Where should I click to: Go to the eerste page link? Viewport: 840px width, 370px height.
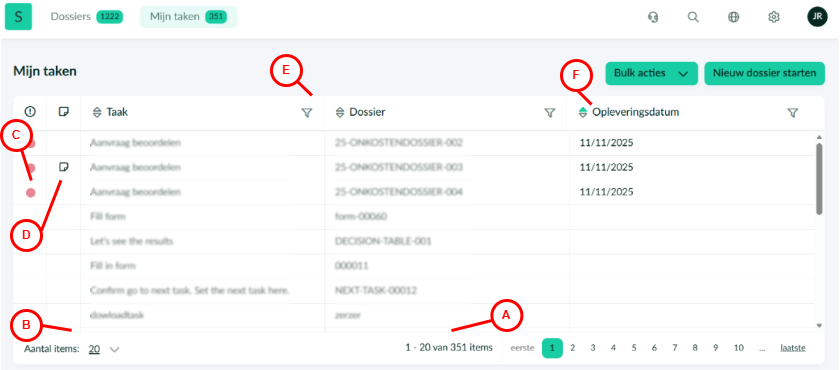tap(522, 348)
